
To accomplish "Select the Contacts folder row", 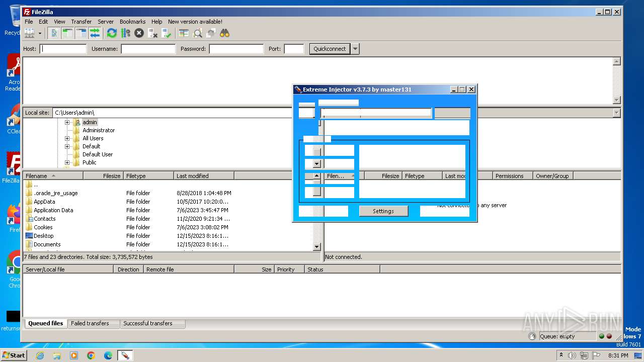I will coord(168,219).
